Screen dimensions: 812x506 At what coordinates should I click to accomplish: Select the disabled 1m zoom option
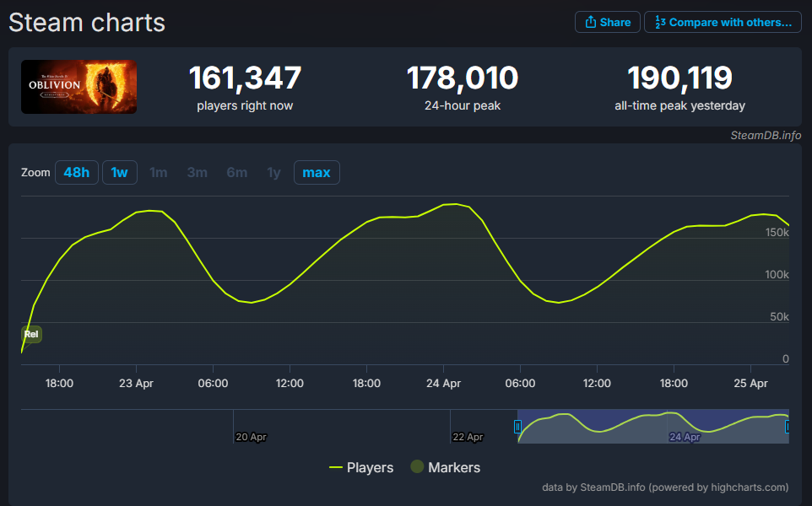[159, 172]
